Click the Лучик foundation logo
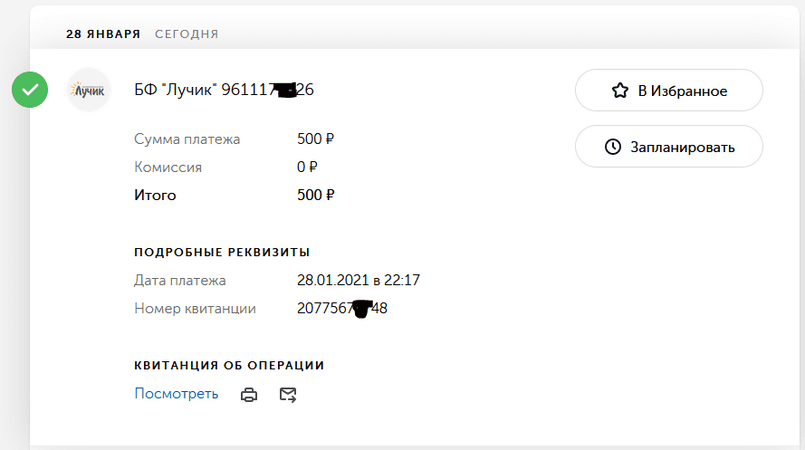Screen dimensions: 805x450 [x=89, y=90]
